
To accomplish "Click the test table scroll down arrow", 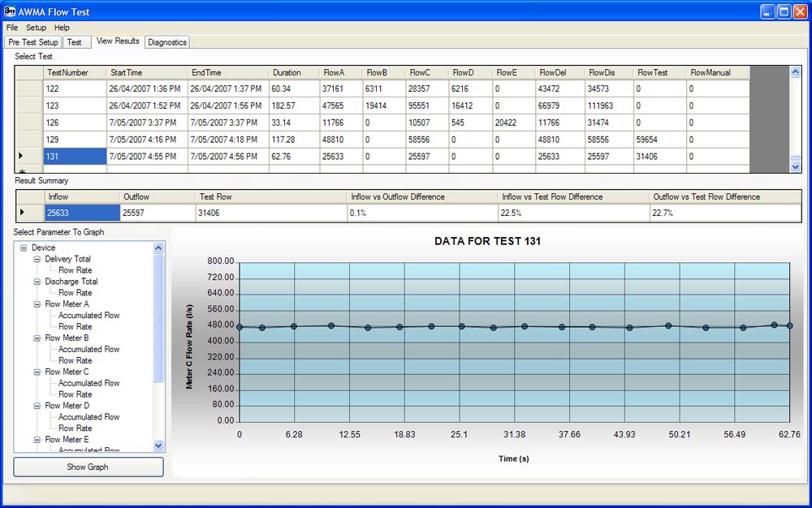I will [x=796, y=166].
